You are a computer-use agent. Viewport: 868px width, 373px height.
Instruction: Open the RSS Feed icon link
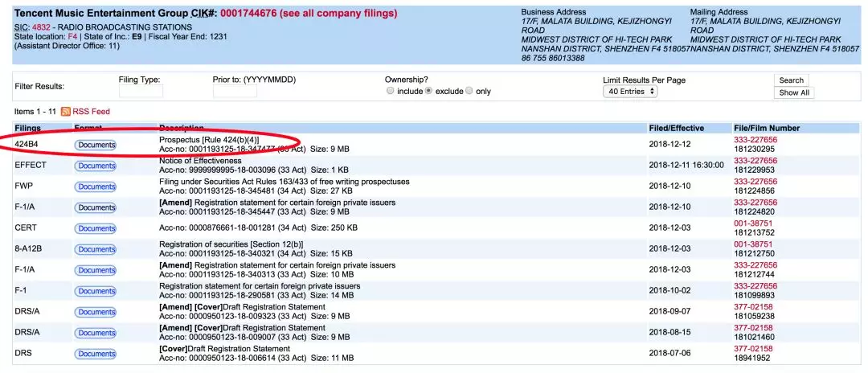click(x=65, y=111)
